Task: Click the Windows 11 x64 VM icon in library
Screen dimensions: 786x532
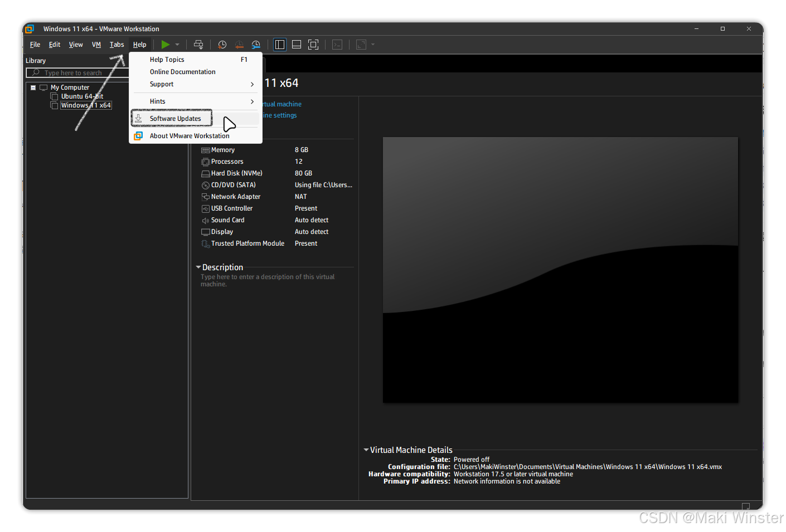Action: (x=54, y=105)
